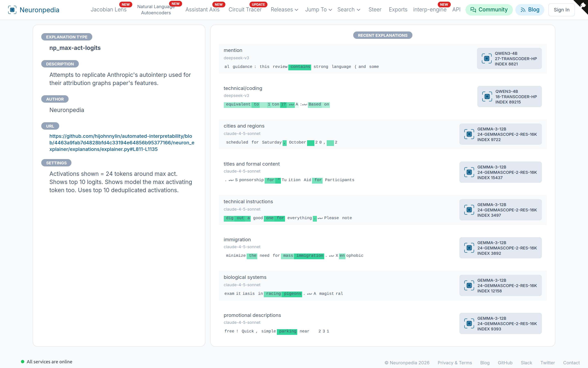Click the Blog RSS feed icon

point(523,10)
